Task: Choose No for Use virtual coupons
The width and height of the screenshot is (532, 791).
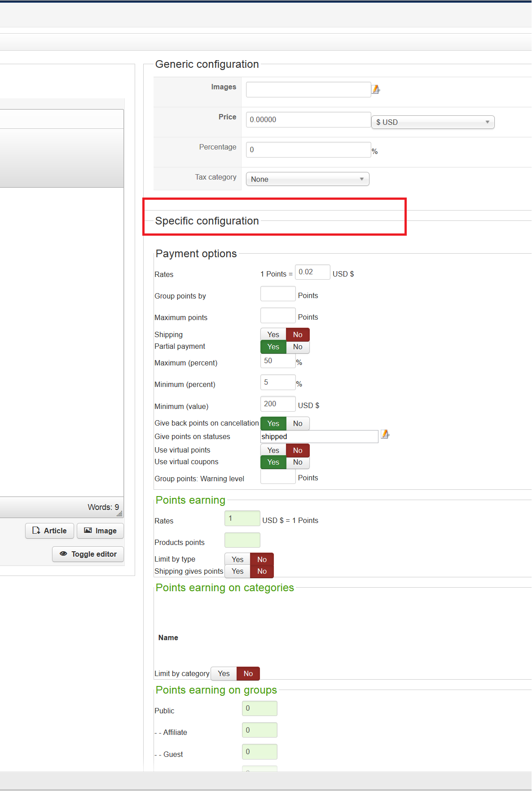Action: 298,462
